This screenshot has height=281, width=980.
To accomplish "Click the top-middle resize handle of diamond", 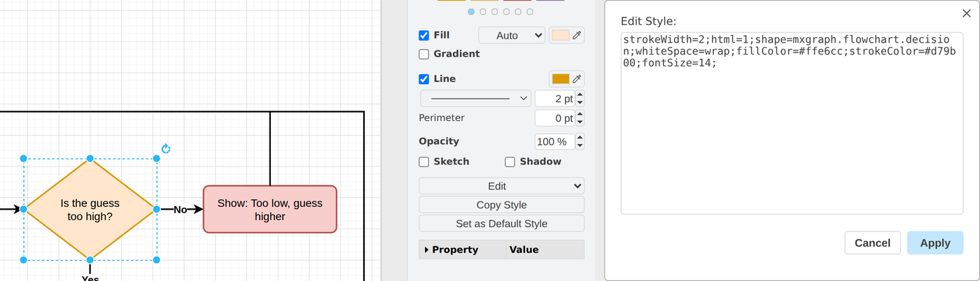I will pyautogui.click(x=90, y=159).
